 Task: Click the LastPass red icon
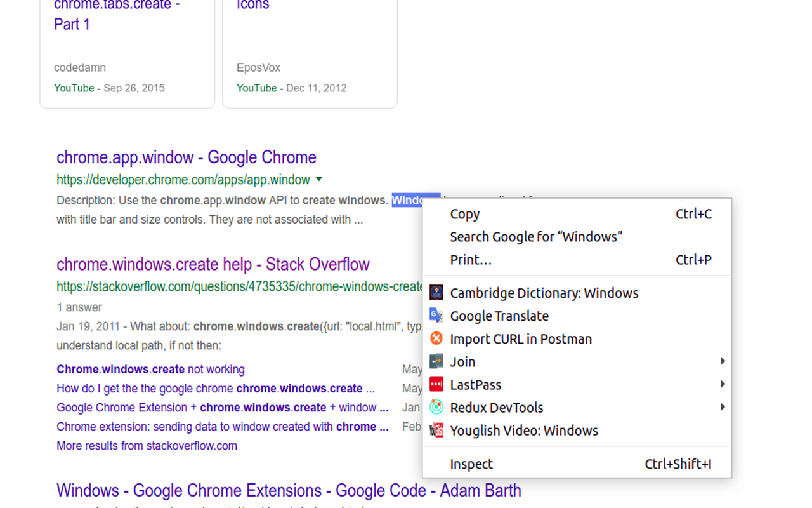[436, 384]
